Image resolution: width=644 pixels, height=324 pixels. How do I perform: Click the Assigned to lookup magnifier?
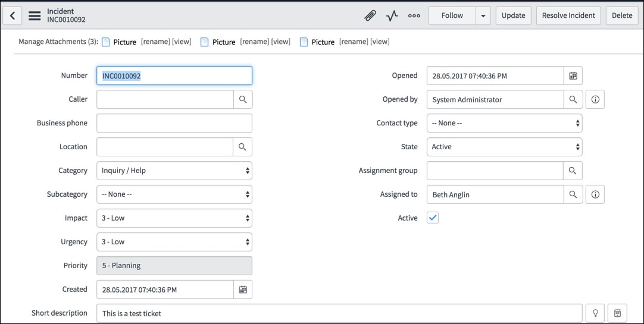573,194
